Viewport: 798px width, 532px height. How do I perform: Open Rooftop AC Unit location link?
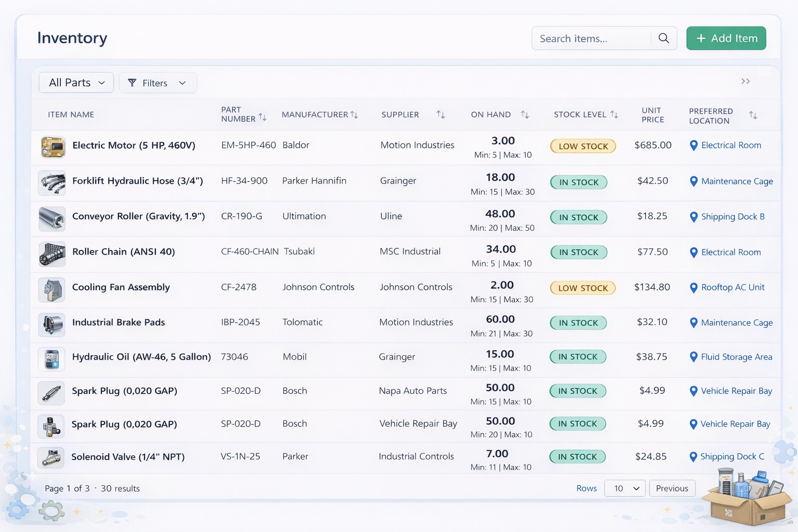tap(733, 287)
